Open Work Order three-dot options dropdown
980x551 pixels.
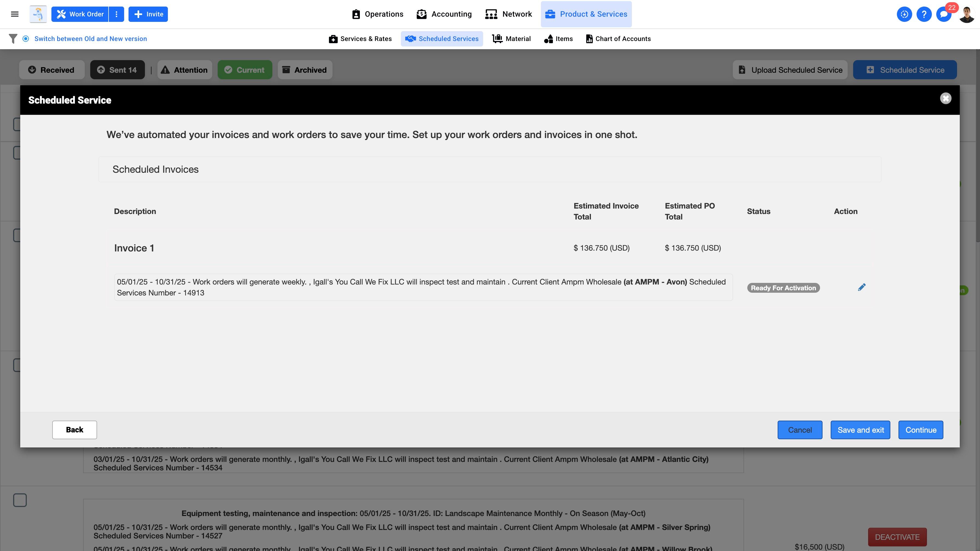click(x=116, y=14)
